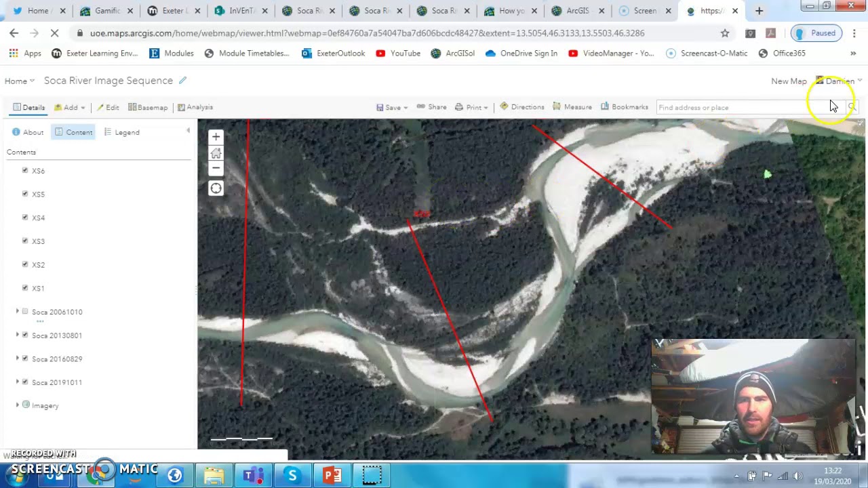The height and width of the screenshot is (488, 868).
Task: Switch to the Content tab
Action: click(74, 132)
